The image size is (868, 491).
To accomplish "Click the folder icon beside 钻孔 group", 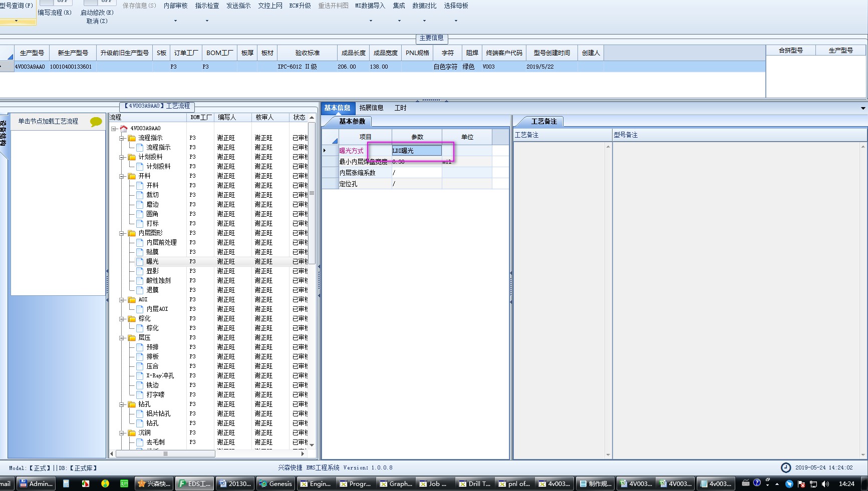I will click(132, 404).
